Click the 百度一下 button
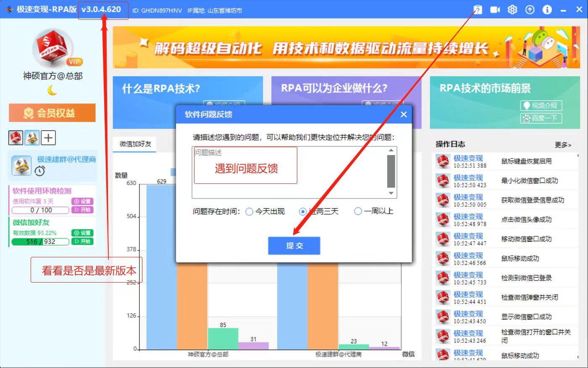The width and height of the screenshot is (588, 368). point(541,118)
